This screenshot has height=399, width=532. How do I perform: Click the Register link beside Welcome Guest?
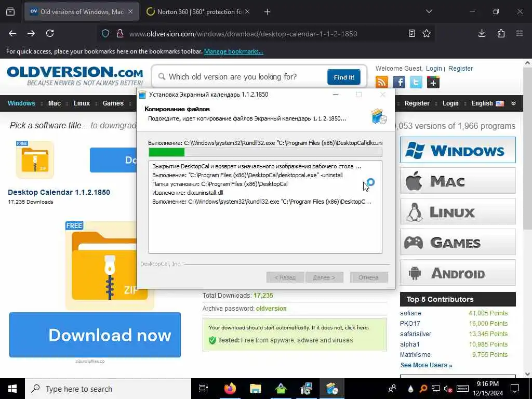tap(460, 68)
